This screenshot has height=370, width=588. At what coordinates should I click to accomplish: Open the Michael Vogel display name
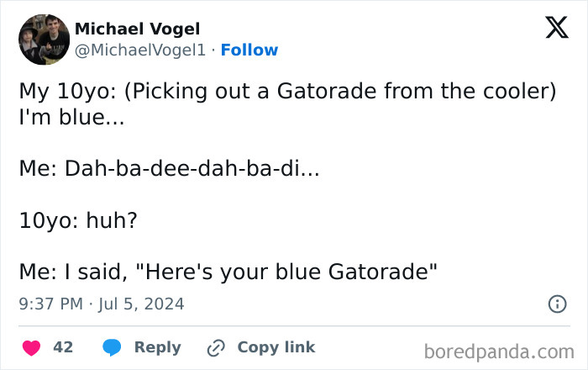pyautogui.click(x=138, y=29)
